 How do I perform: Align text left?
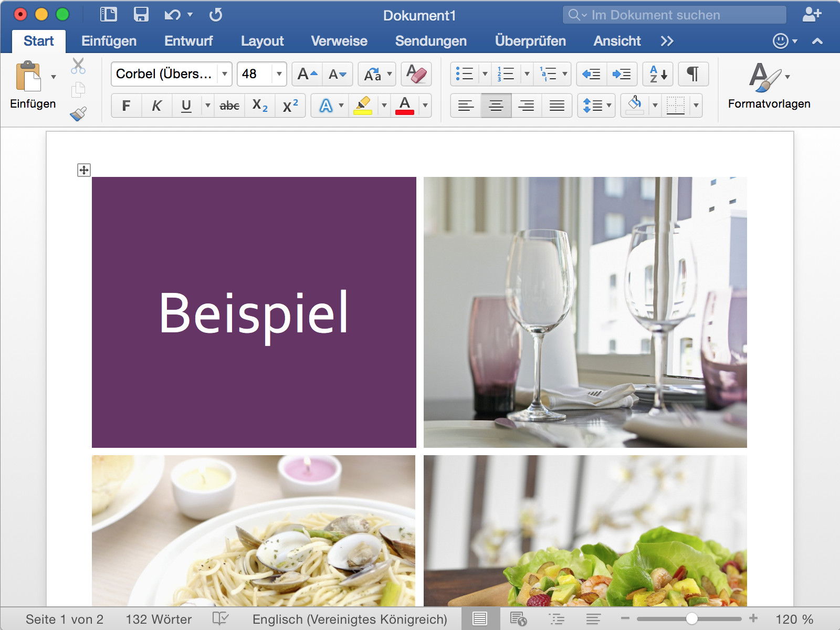point(466,106)
